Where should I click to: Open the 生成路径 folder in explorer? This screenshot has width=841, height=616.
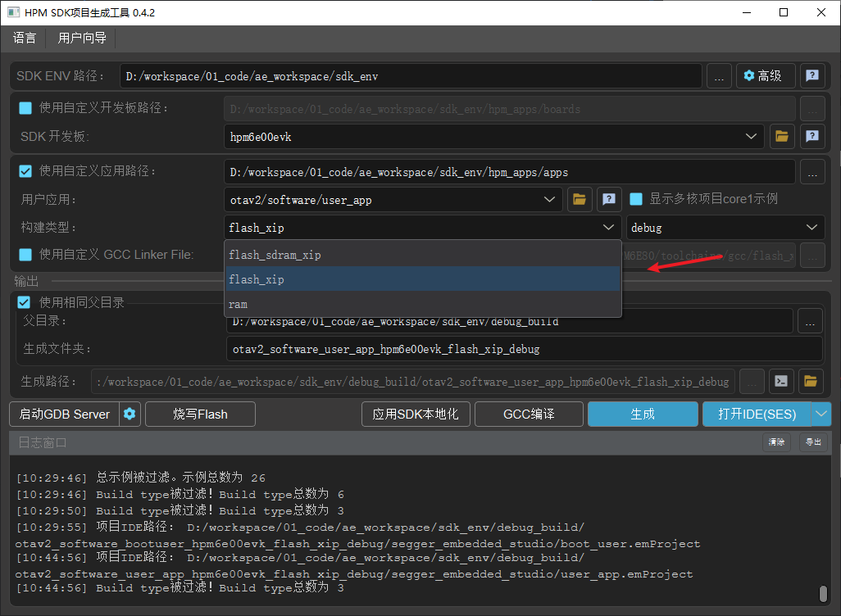811,381
